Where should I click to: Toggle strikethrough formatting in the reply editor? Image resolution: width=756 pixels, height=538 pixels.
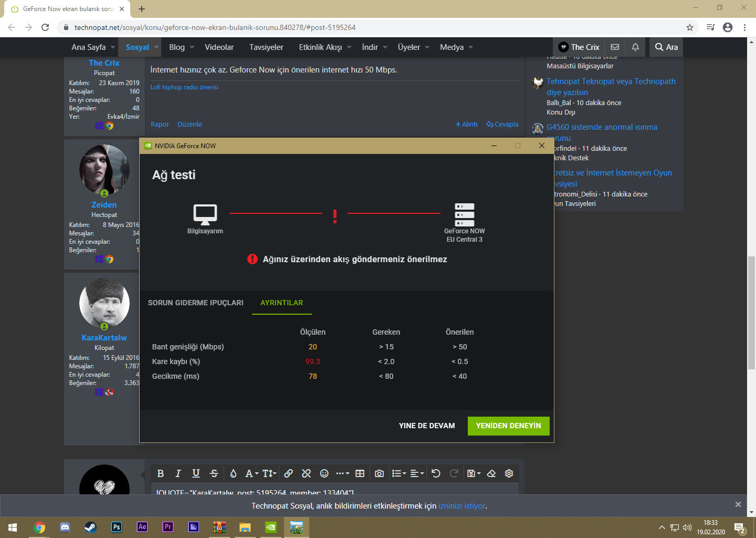click(x=214, y=473)
